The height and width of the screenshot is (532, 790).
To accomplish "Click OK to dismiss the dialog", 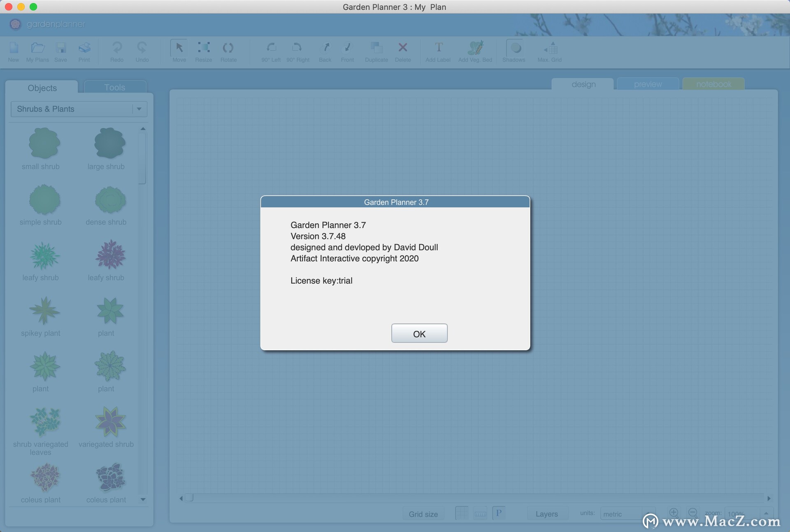I will 419,333.
